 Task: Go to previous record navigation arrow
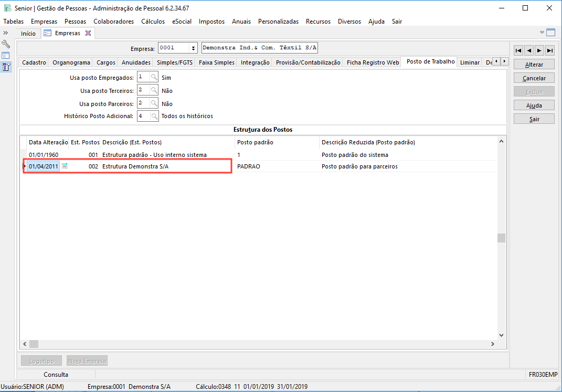[x=528, y=50]
